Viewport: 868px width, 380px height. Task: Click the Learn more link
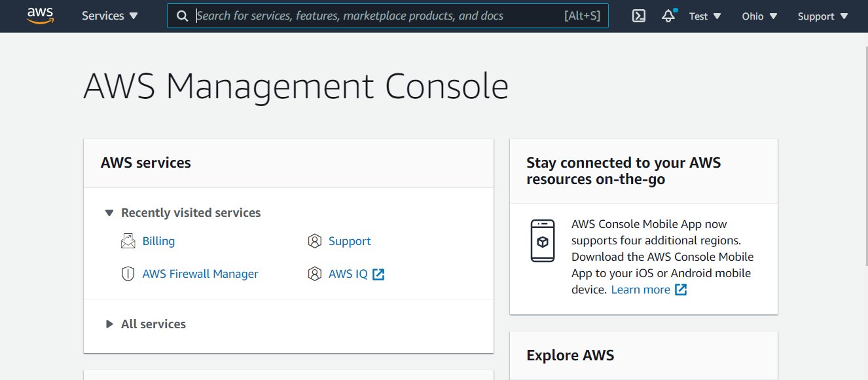[x=641, y=290]
